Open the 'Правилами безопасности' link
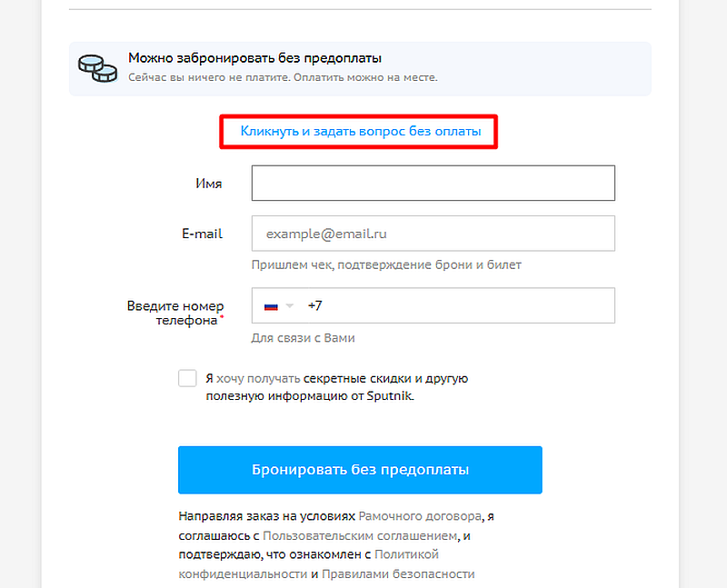This screenshot has width=727, height=588. tap(399, 574)
